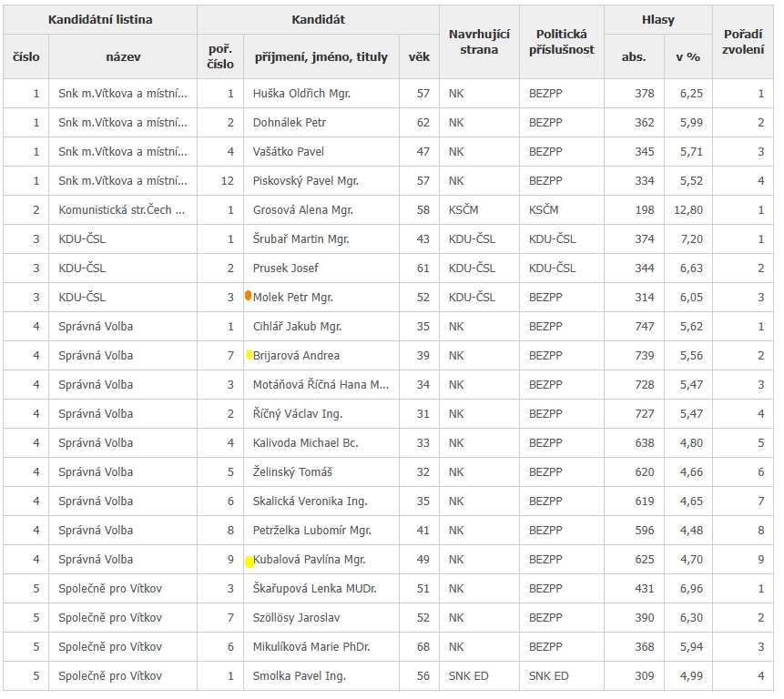Select candidate Szöllösy Jaroslav
784x699 pixels.
click(296, 618)
